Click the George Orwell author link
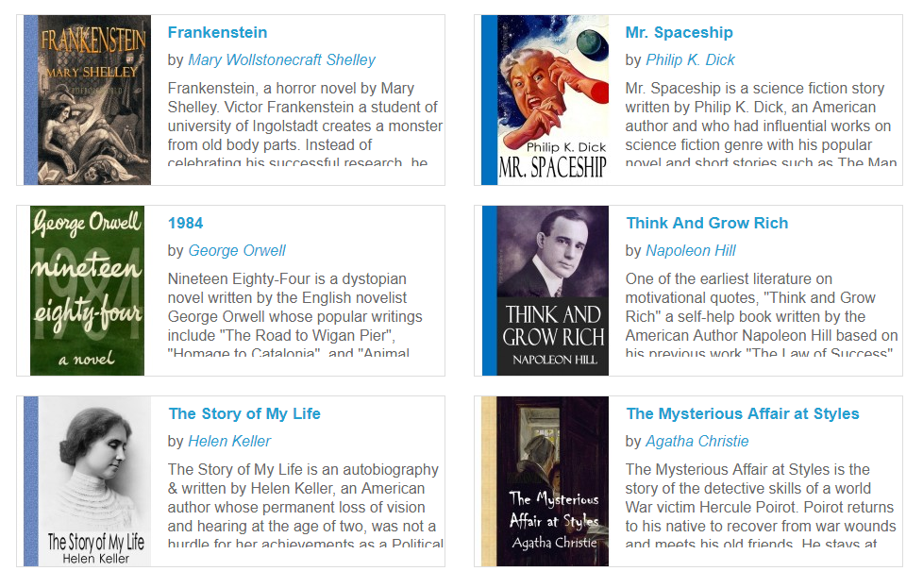Image resolution: width=923 pixels, height=588 pixels. pos(237,250)
